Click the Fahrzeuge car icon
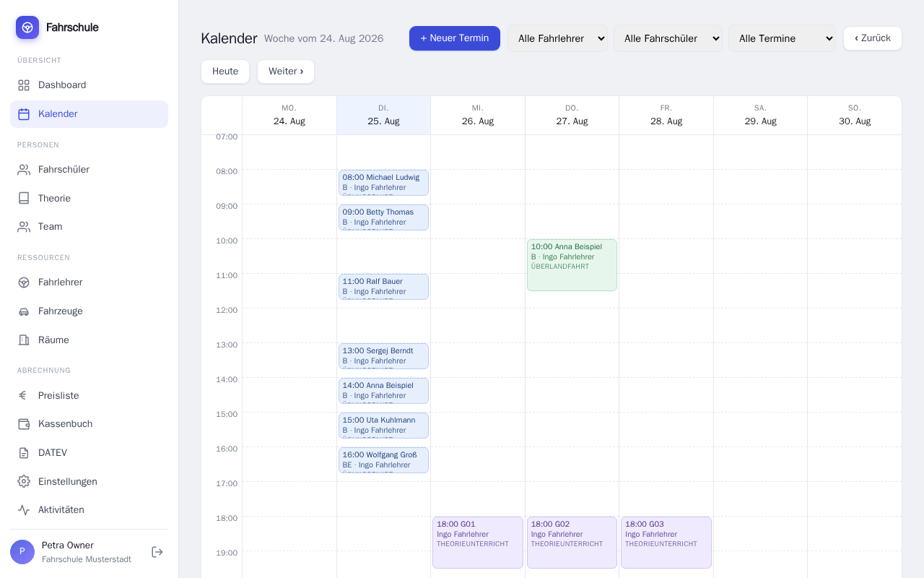This screenshot has height=578, width=924. point(24,311)
